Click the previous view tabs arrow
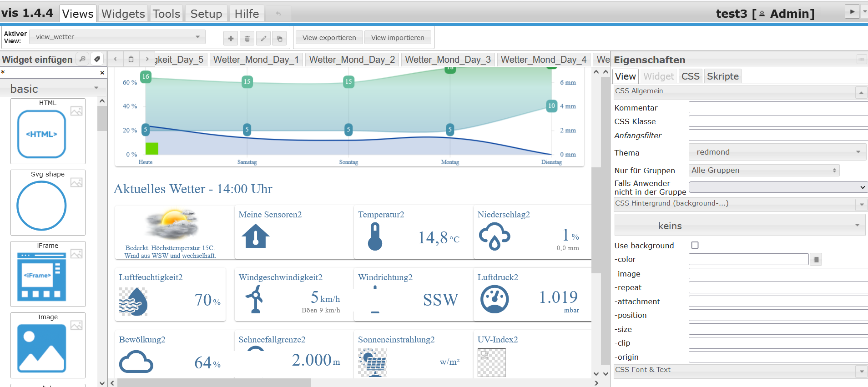The image size is (868, 387). pos(116,59)
